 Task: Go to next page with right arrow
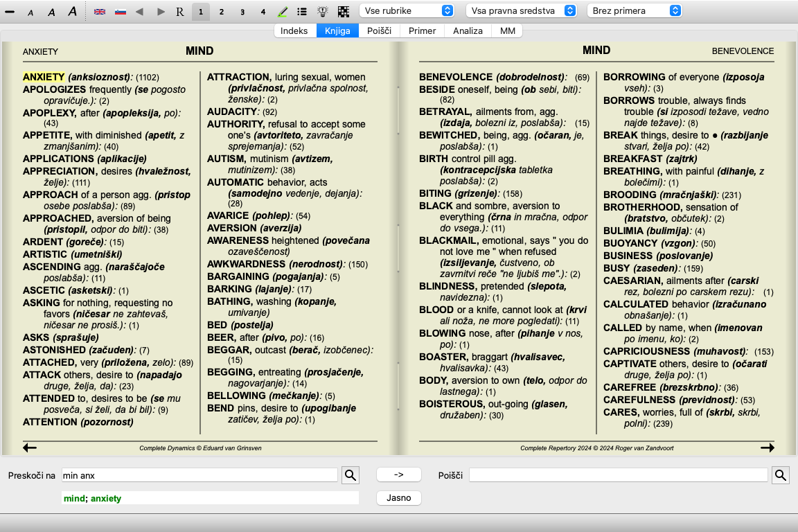click(x=767, y=448)
